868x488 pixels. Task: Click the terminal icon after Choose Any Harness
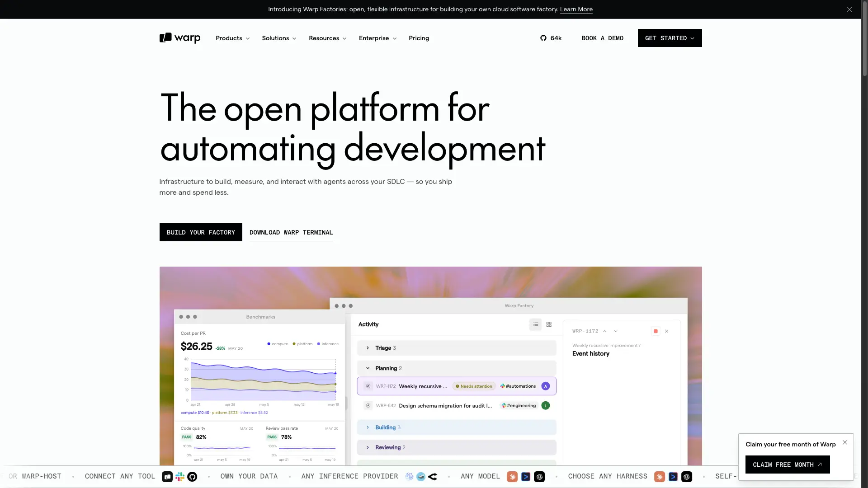[673, 477]
